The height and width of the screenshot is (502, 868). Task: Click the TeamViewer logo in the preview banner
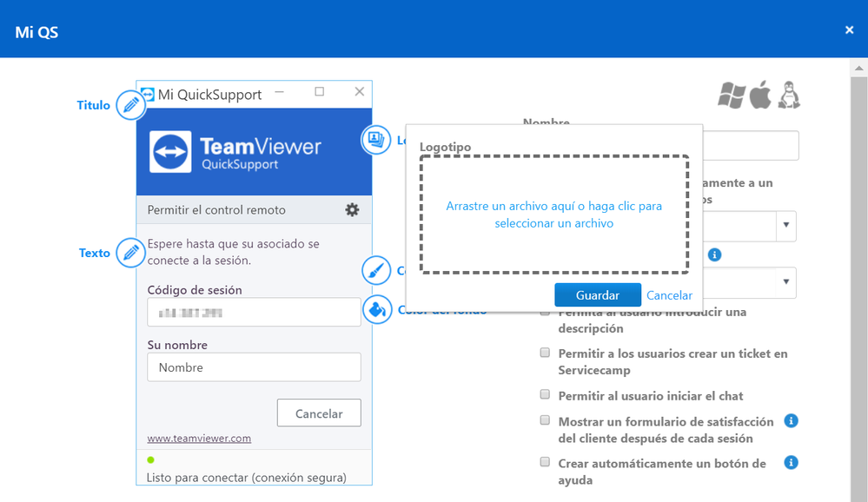[x=235, y=152]
